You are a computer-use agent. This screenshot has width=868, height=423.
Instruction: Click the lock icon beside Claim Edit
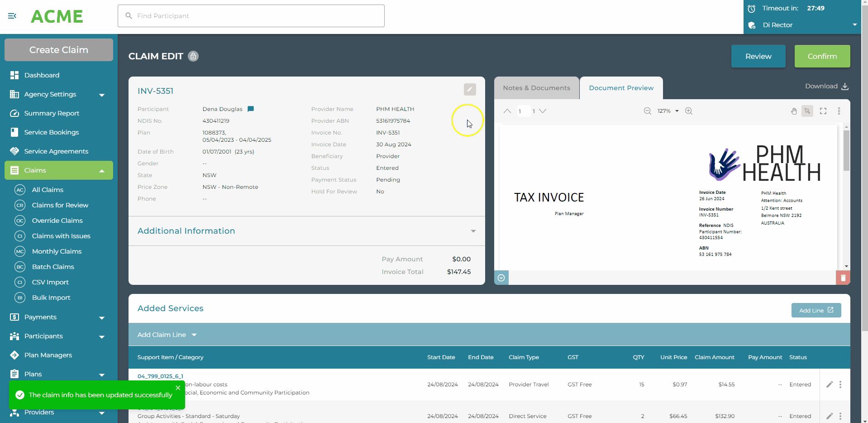pos(193,56)
